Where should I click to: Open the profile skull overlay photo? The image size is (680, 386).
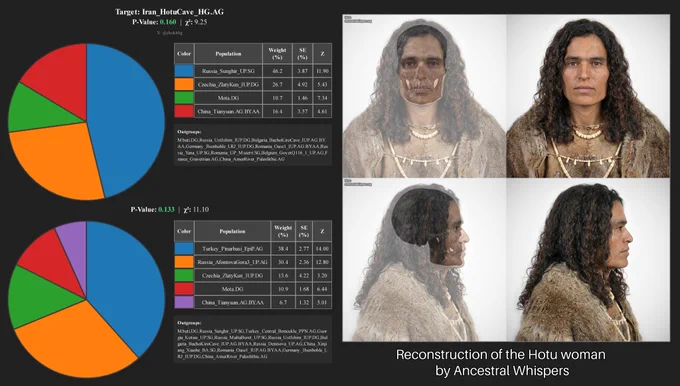[x=424, y=260]
